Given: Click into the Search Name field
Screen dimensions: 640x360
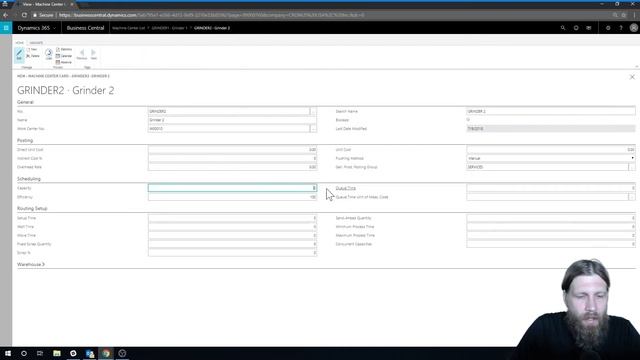Looking at the screenshot, I should 551,111.
